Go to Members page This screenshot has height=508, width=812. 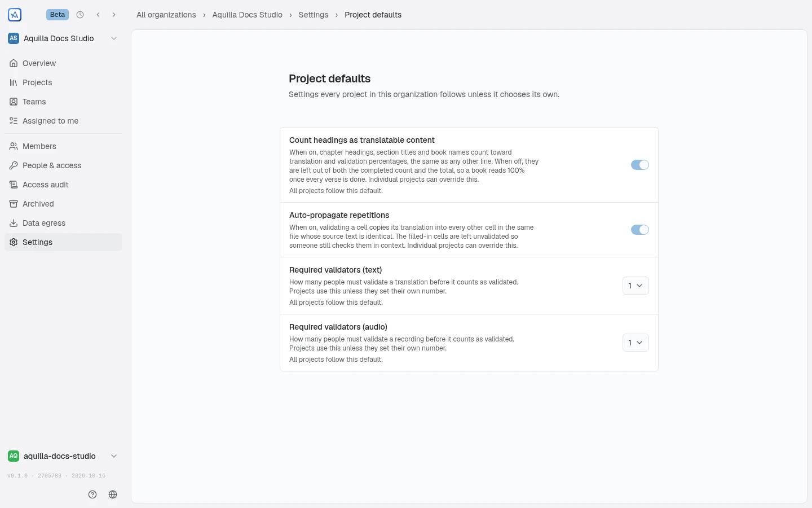[x=63, y=146]
